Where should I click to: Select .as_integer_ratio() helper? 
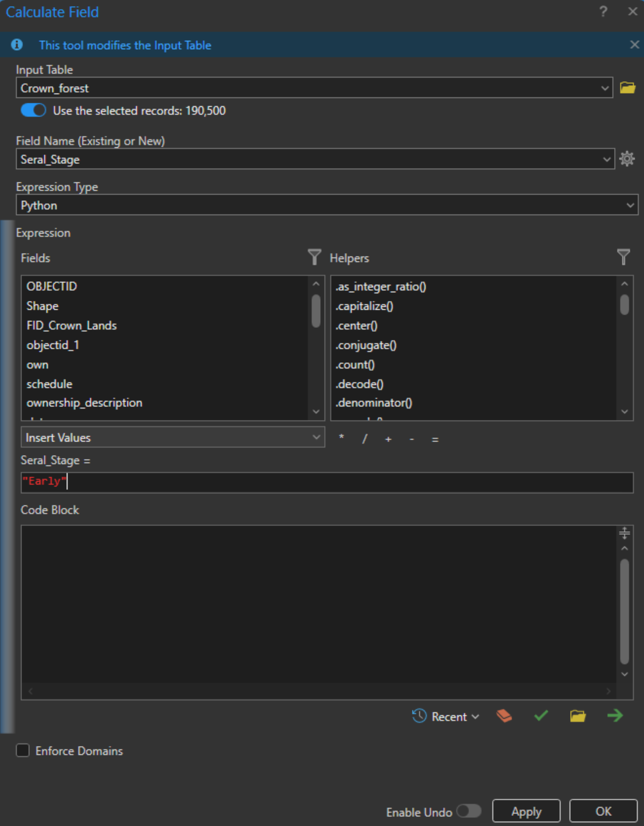381,286
